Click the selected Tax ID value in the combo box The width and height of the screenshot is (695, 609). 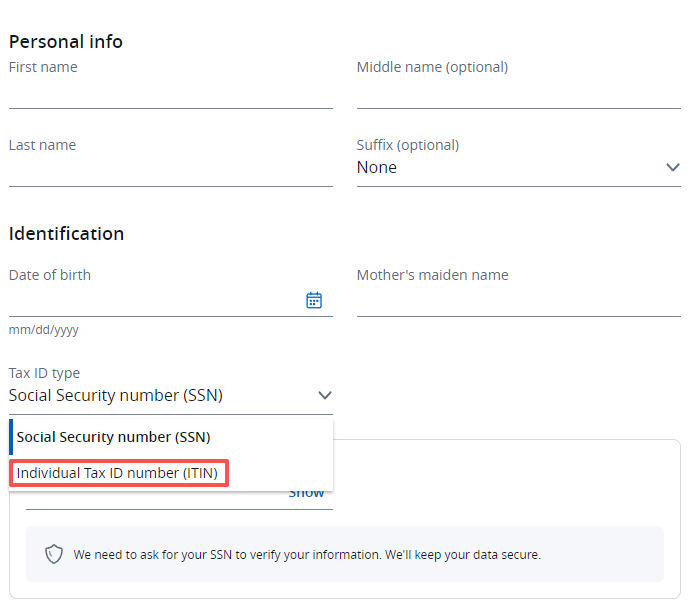116,396
